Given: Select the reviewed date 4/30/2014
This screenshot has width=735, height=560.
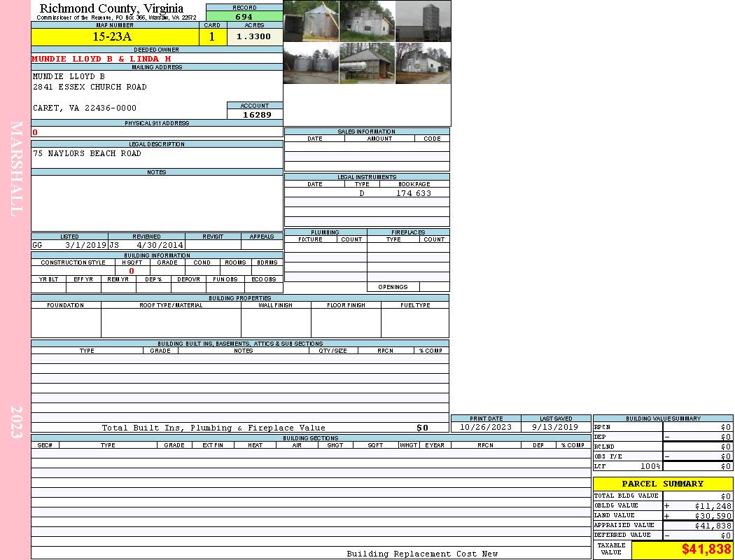Looking at the screenshot, I should (160, 244).
